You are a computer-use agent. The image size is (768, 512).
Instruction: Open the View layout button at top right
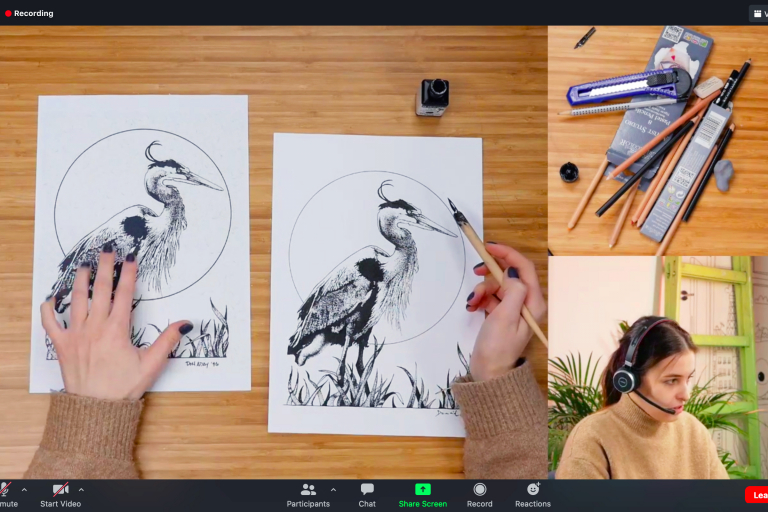(x=758, y=13)
